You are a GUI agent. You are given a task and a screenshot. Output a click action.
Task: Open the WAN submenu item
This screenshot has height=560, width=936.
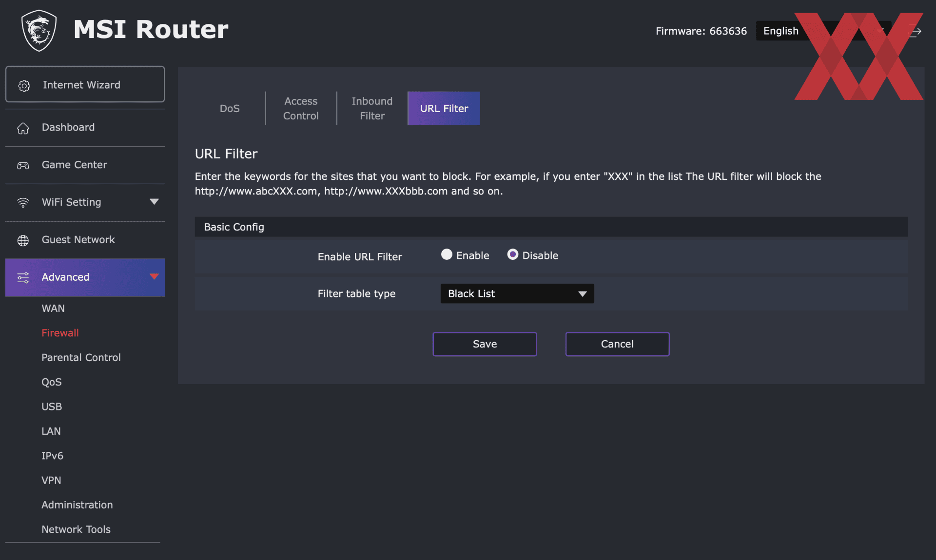(x=53, y=308)
